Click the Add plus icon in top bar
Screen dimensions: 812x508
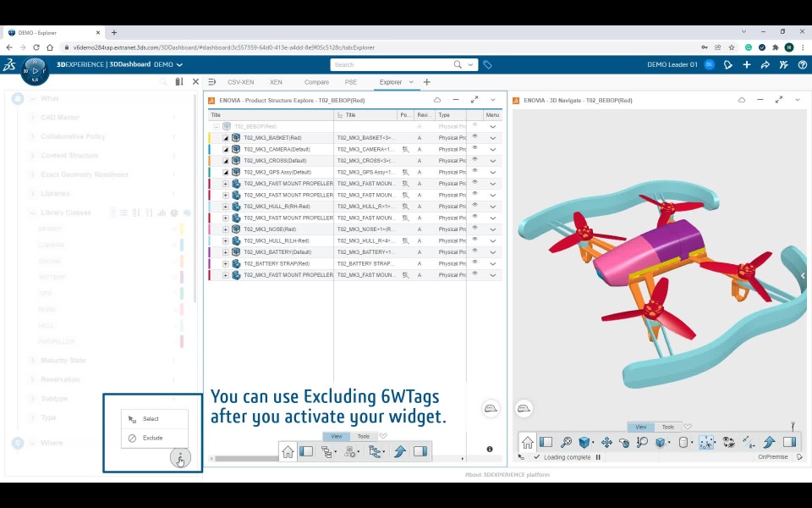pos(747,65)
